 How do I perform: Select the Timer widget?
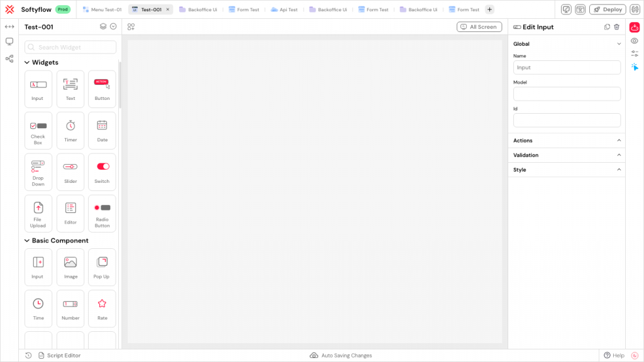pyautogui.click(x=70, y=130)
